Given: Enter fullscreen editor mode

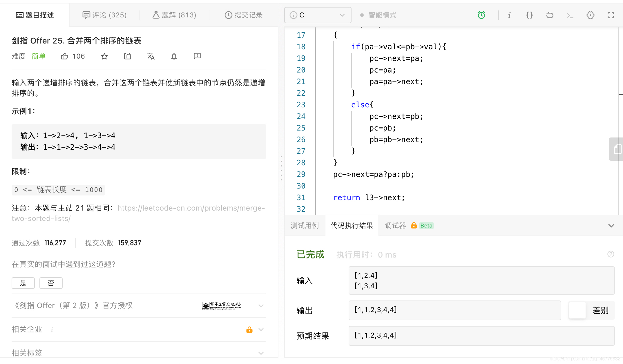Looking at the screenshot, I should (x=611, y=15).
